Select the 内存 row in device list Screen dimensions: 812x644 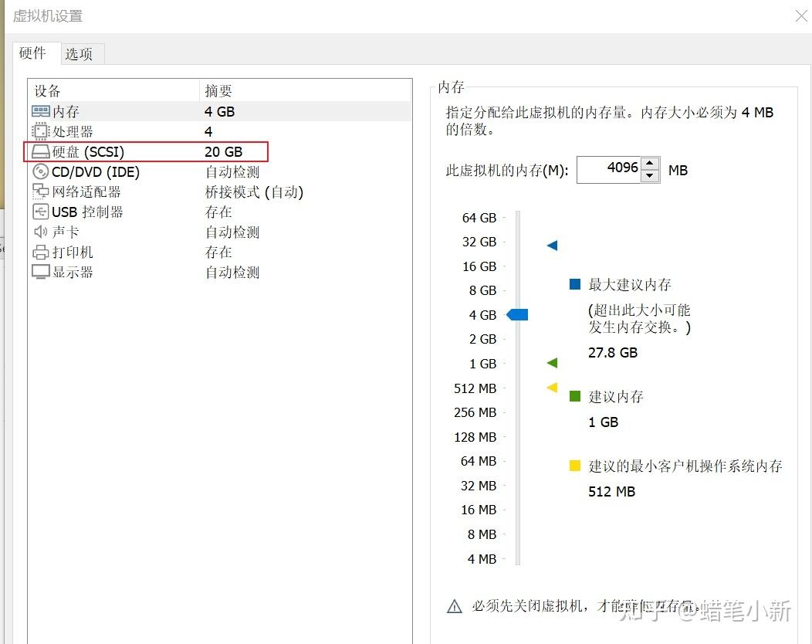(116, 110)
